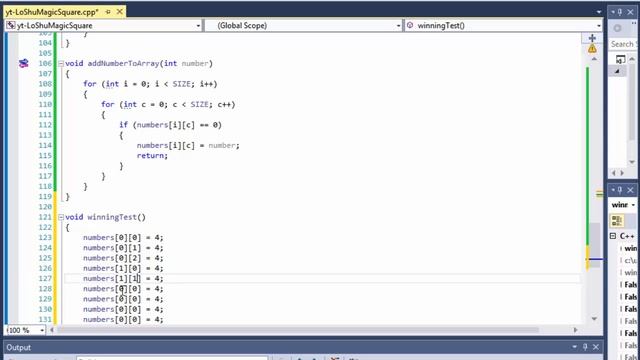This screenshot has height=360, width=640.
Task: Click the editor vertical scrollbar down arrow
Action: (x=594, y=318)
